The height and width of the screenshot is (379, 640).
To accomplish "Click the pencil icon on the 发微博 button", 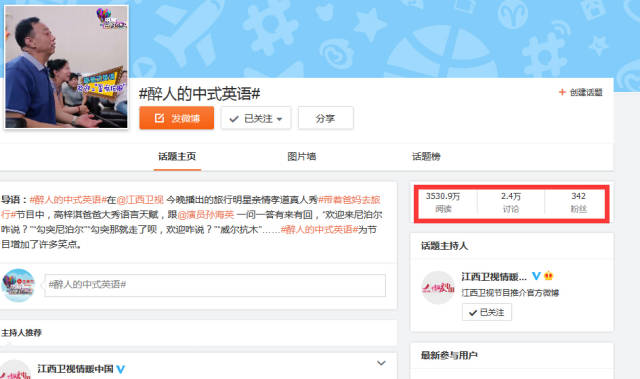I will coord(160,118).
